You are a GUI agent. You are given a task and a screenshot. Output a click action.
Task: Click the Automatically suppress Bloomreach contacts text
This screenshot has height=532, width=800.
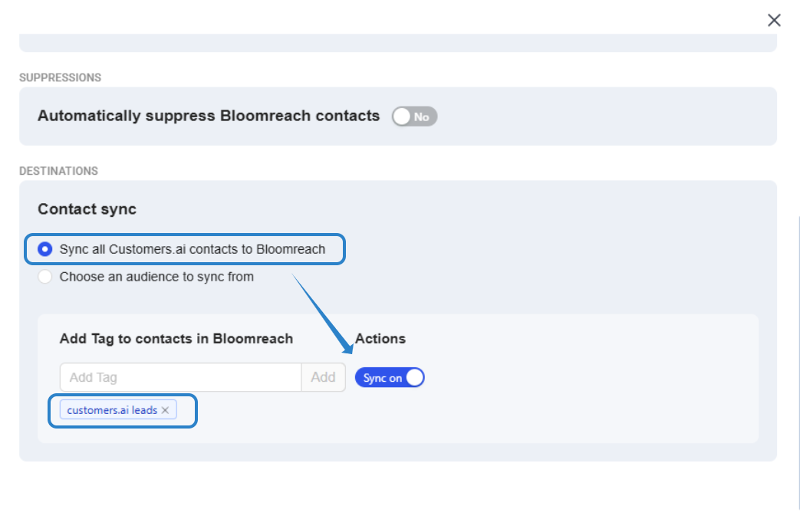208,116
